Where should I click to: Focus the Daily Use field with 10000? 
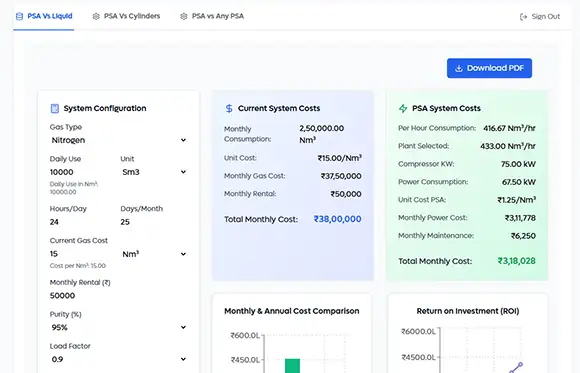tap(82, 172)
